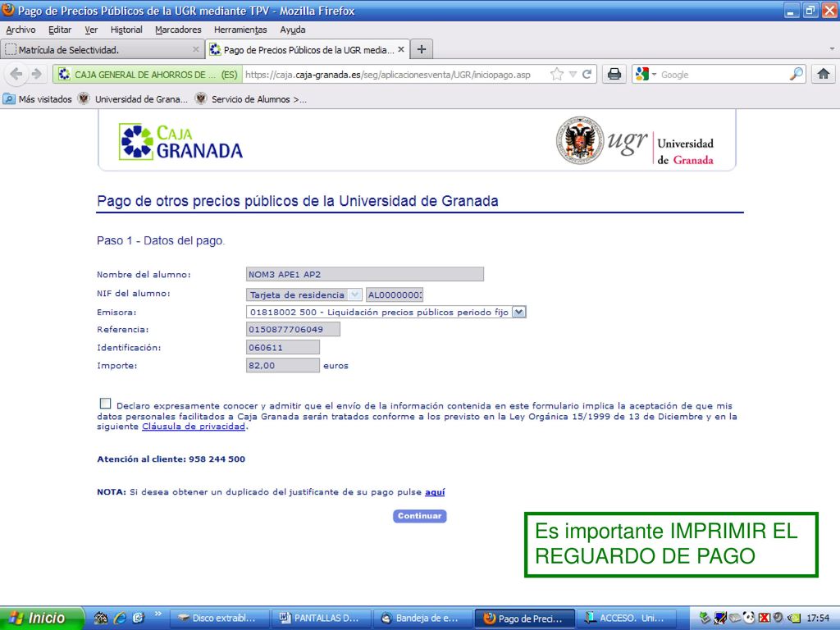Open the site identity CAJA GENERAL DE AHORROS badge
This screenshot has height=630, width=840.
coord(148,75)
